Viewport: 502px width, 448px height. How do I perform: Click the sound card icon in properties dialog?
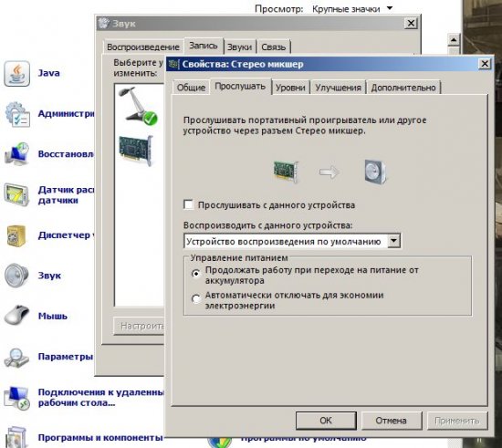point(286,172)
